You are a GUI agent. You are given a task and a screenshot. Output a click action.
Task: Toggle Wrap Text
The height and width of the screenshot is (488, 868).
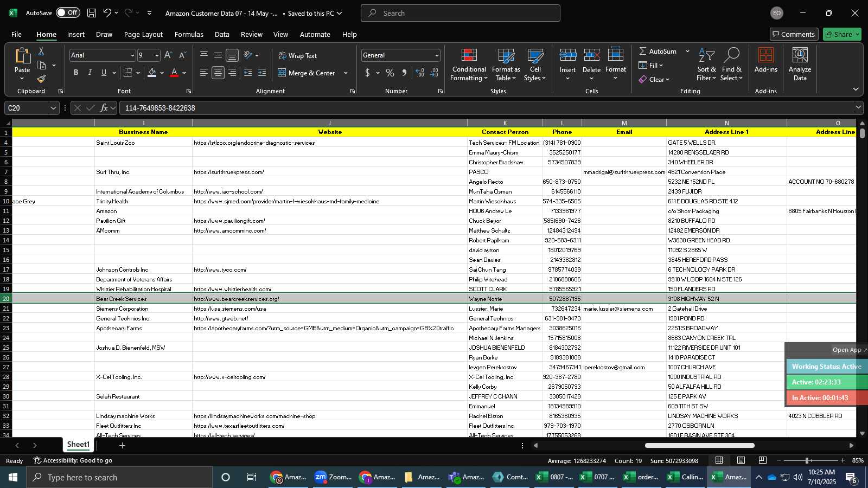click(x=298, y=55)
